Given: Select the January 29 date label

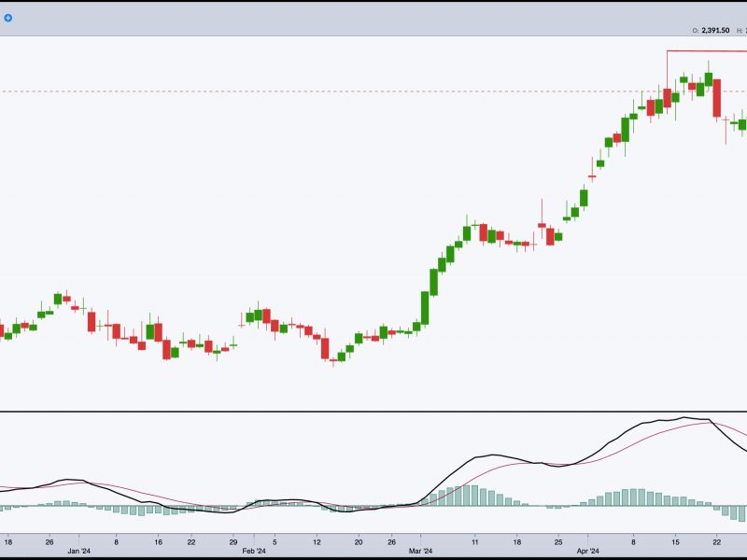Looking at the screenshot, I should [233, 542].
